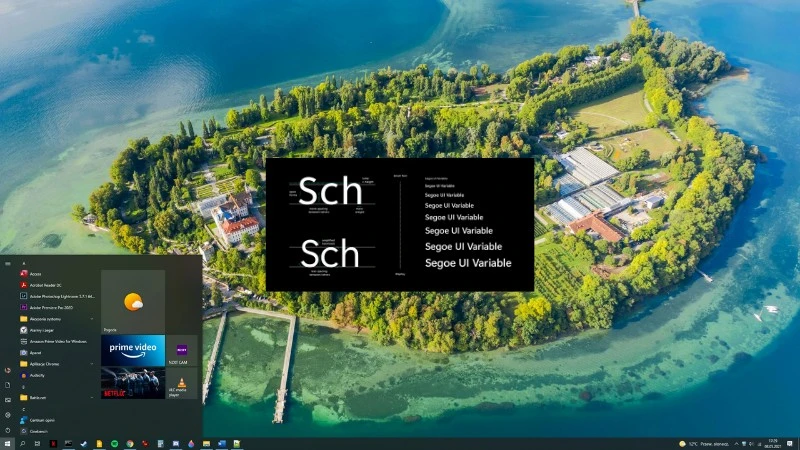This screenshot has height=450, width=800.
Task: Open the user account avatar in Start
Action: pyautogui.click(x=8, y=370)
